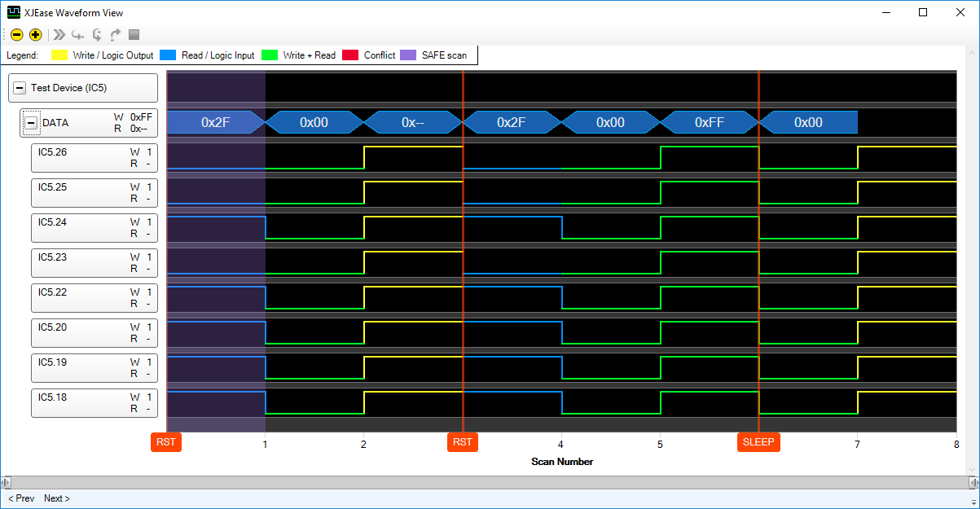Minimize the XJEase Waveform View window
This screenshot has height=509, width=980.
tap(886, 12)
